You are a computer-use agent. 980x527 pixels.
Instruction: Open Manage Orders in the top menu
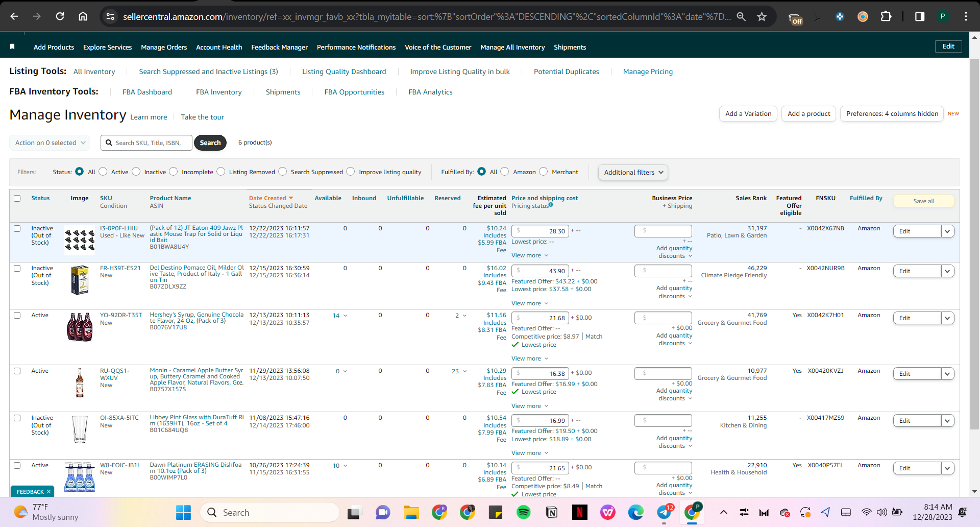[164, 47]
